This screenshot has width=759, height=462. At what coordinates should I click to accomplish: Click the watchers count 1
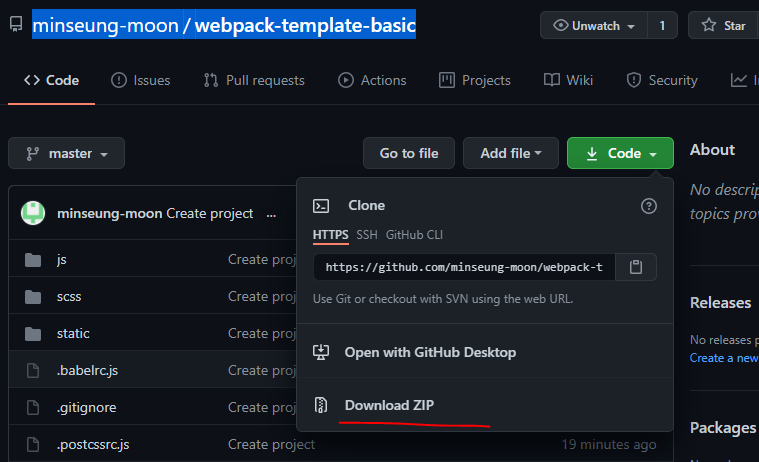tap(662, 25)
